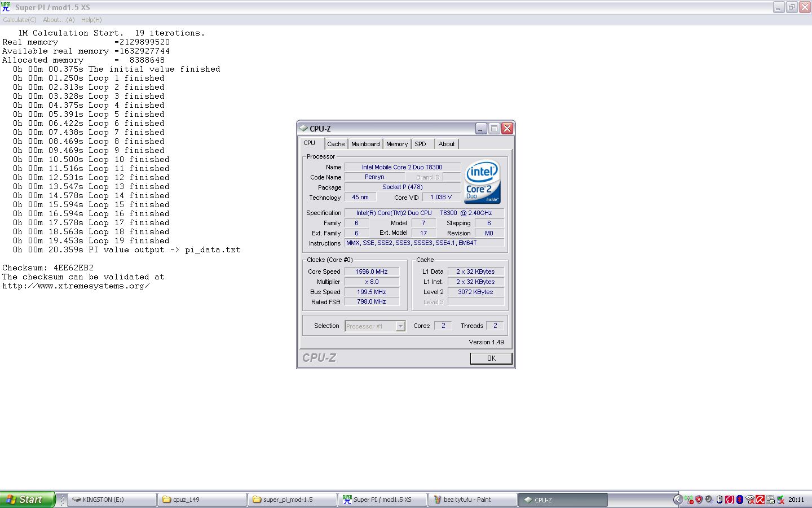The width and height of the screenshot is (812, 508).
Task: Switch to the Cache tab in CPU-Z
Action: pyautogui.click(x=336, y=144)
